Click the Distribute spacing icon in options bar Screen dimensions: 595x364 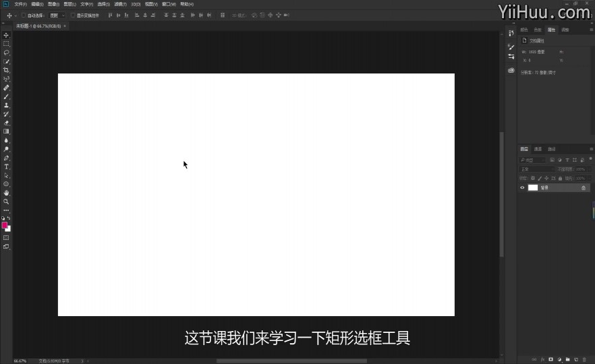pos(223,15)
